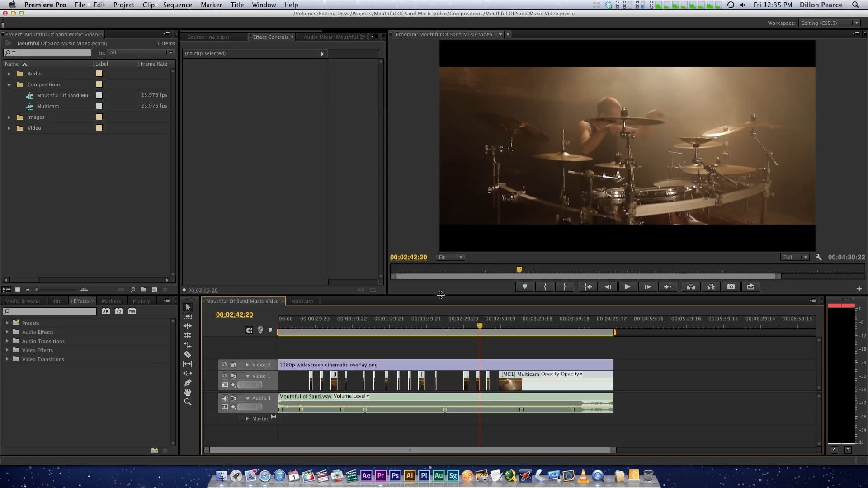Toggle the Snap magnet in the timeline

click(x=249, y=330)
